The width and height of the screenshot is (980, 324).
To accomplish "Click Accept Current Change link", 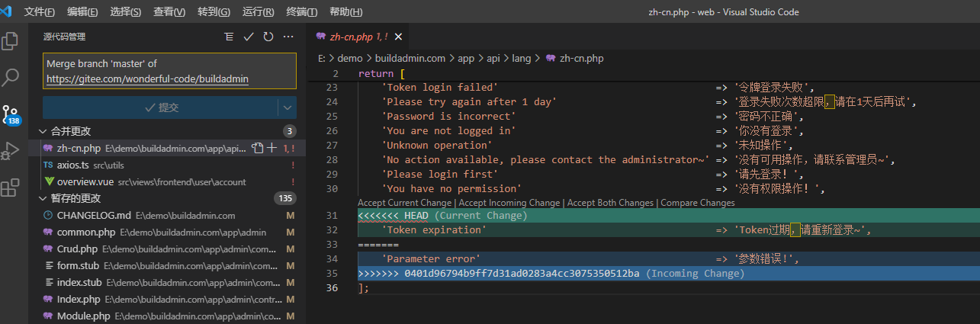I will [x=405, y=203].
